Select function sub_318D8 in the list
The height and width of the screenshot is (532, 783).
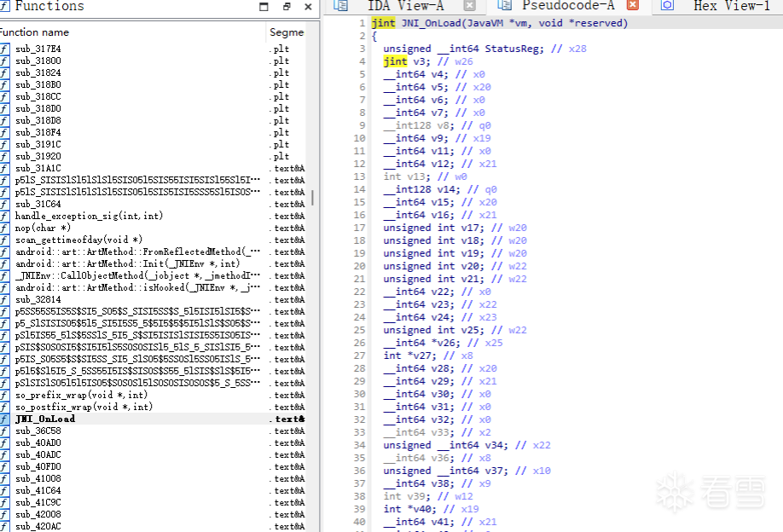pyautogui.click(x=38, y=121)
